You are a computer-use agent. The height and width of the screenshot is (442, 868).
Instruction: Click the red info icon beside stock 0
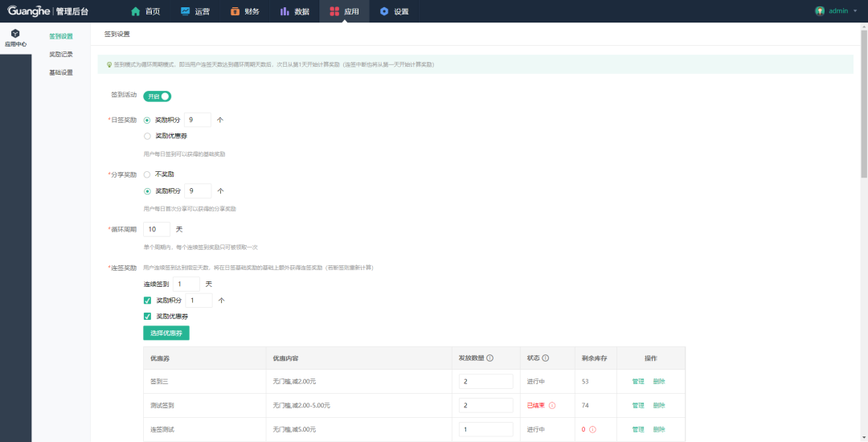(x=593, y=429)
